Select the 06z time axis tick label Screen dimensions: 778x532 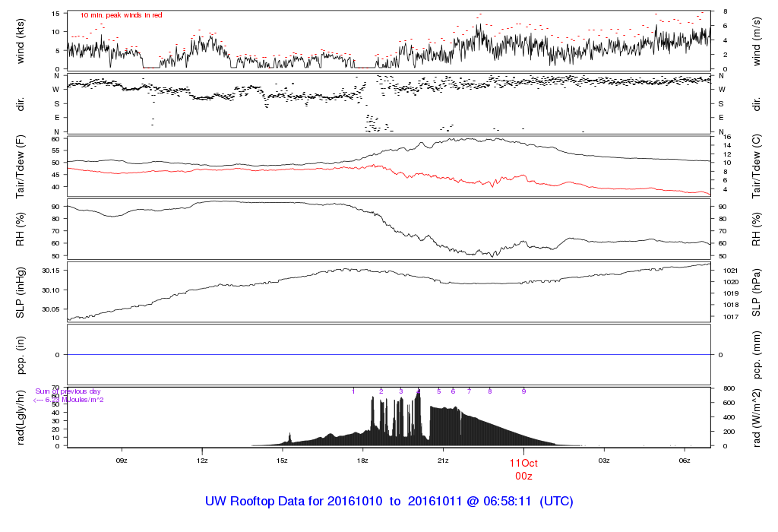(685, 461)
